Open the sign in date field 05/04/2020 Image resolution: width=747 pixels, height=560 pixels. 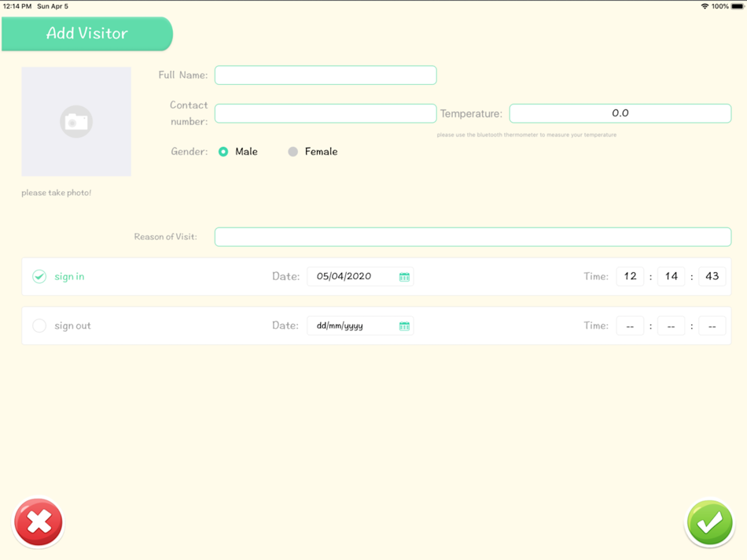pyautogui.click(x=360, y=276)
